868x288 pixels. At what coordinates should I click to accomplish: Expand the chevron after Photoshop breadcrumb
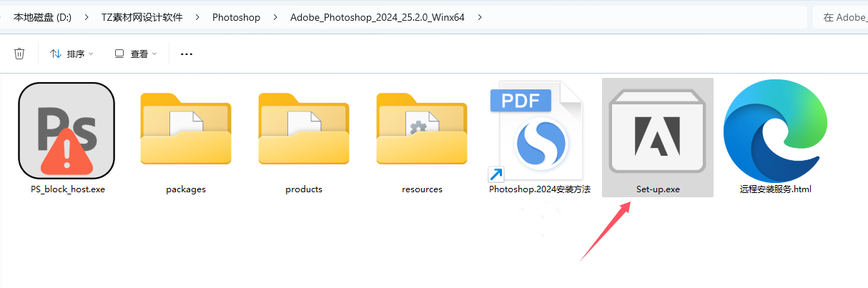[275, 17]
